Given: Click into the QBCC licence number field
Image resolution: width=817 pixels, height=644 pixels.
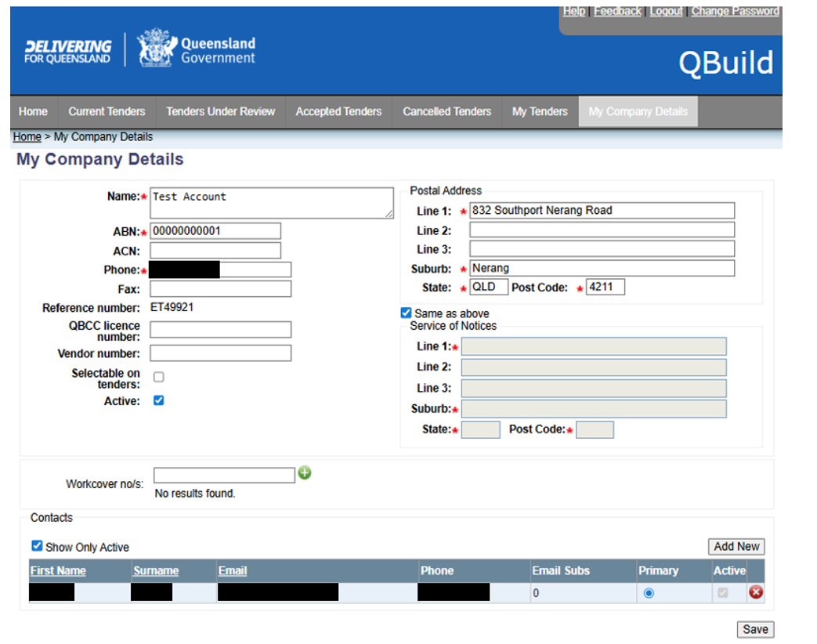Looking at the screenshot, I should click(x=220, y=330).
